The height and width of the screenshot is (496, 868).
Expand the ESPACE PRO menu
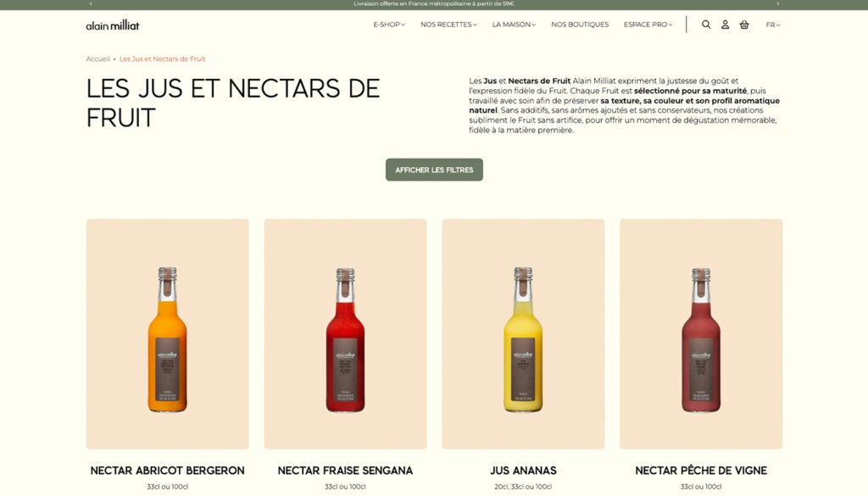(x=648, y=25)
